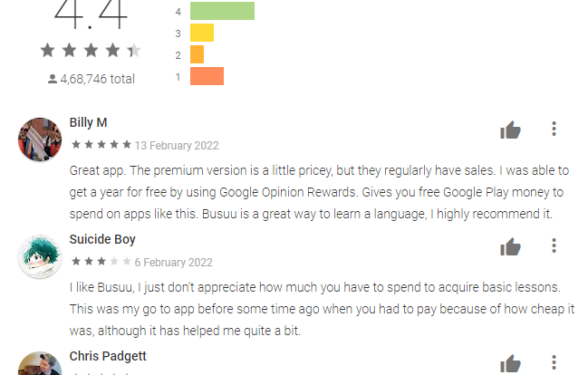The width and height of the screenshot is (588, 375).
Task: Click the average star rating row
Action: (91, 50)
